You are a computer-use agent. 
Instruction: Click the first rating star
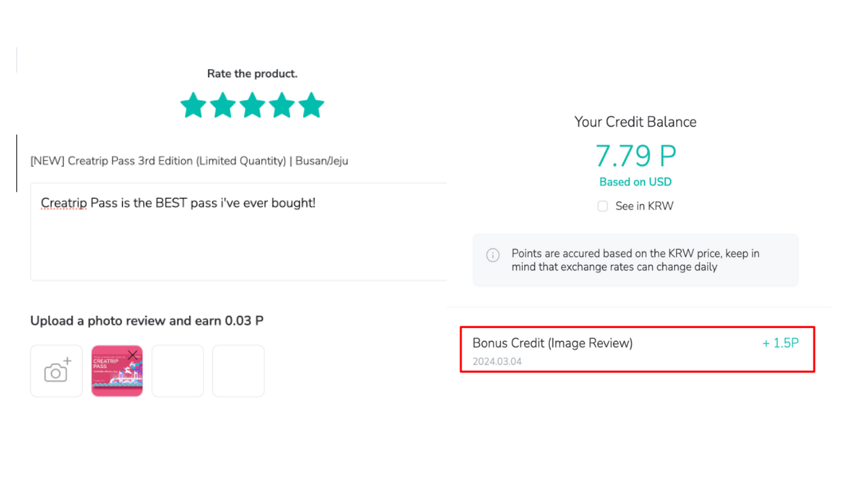pyautogui.click(x=193, y=105)
